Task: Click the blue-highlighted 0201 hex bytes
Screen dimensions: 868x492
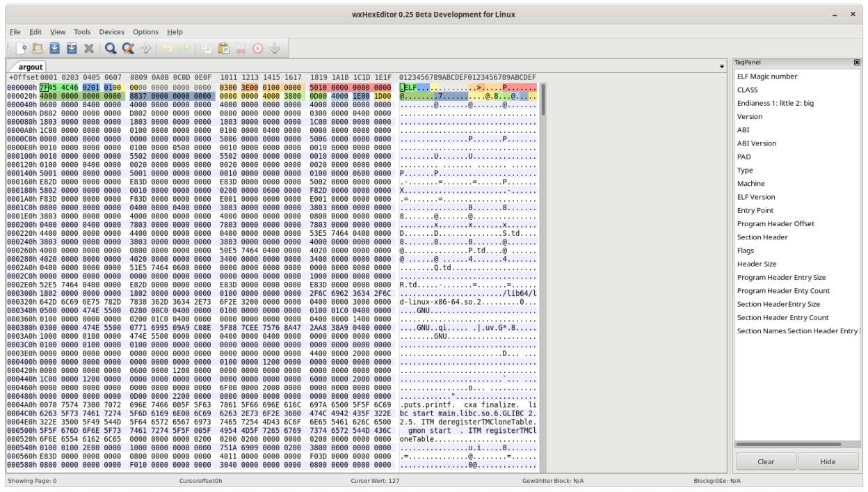Action: click(x=93, y=87)
